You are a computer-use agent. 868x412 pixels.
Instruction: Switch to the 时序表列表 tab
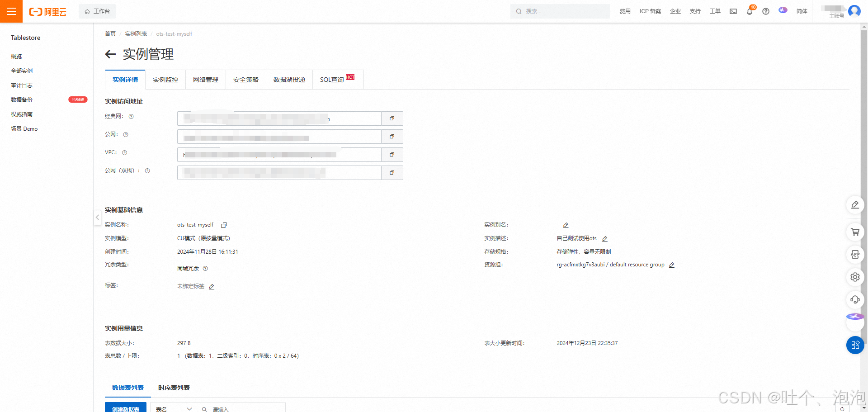tap(174, 388)
